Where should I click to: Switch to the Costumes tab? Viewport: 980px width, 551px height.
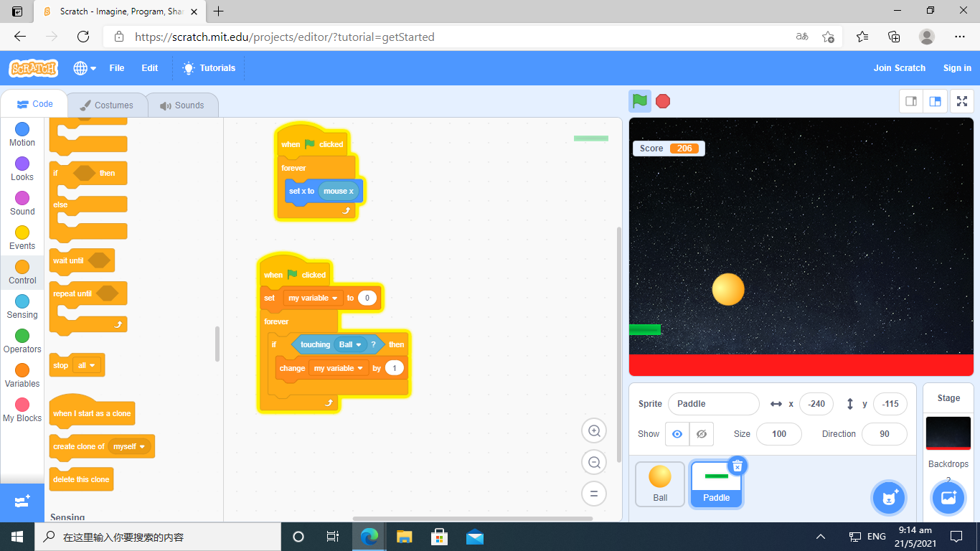click(x=106, y=105)
